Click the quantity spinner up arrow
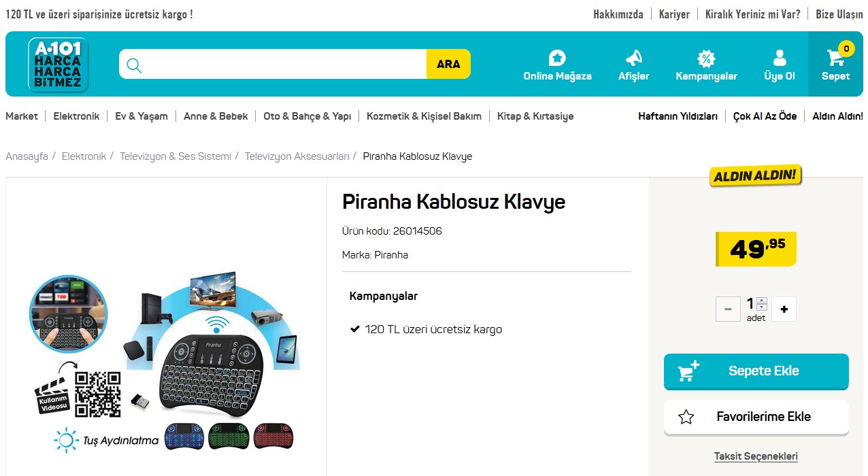868x476 pixels. 762,301
